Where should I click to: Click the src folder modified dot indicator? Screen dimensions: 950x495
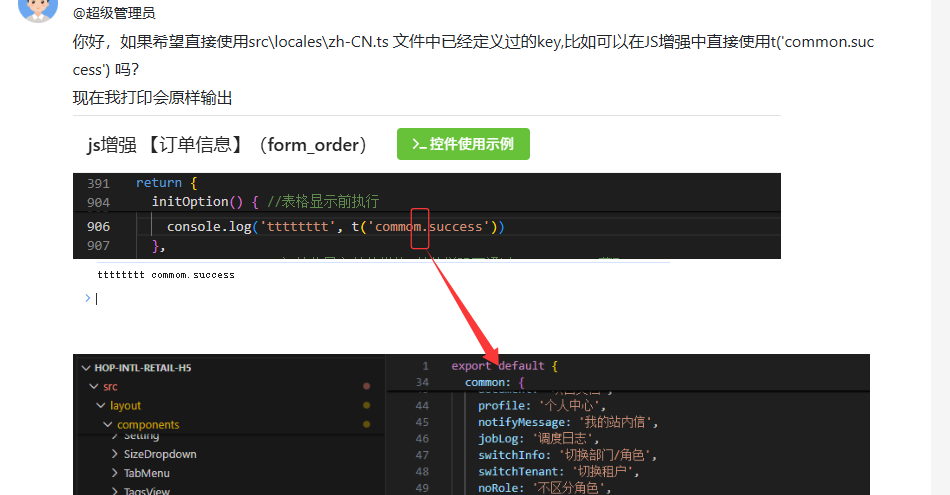click(366, 386)
